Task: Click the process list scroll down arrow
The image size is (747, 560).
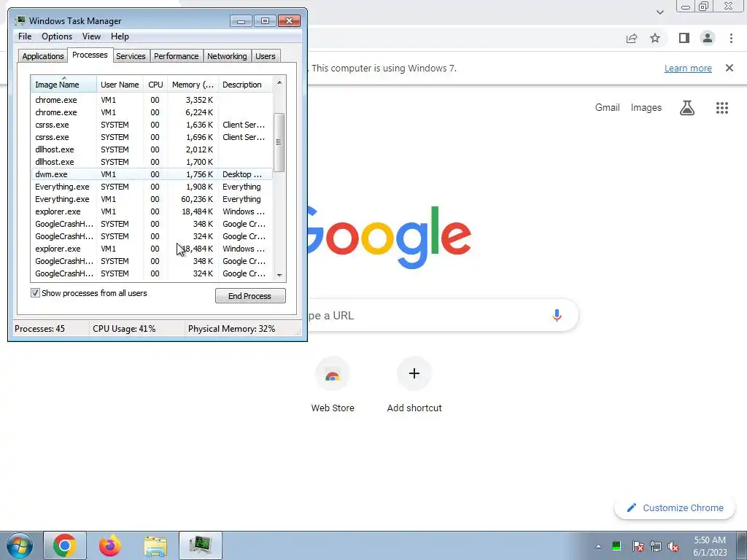Action: point(279,275)
